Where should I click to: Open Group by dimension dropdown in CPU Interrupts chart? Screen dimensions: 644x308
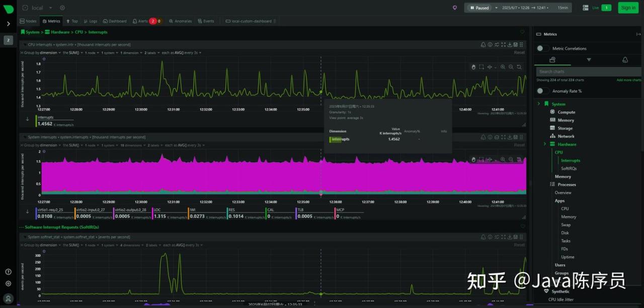tap(41, 53)
